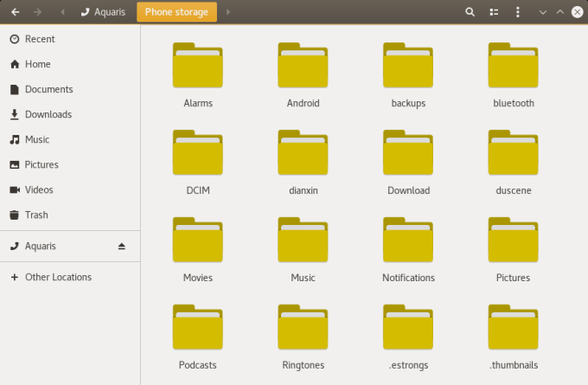This screenshot has width=588, height=385.
Task: Open the Music sidebar entry
Action: [36, 139]
